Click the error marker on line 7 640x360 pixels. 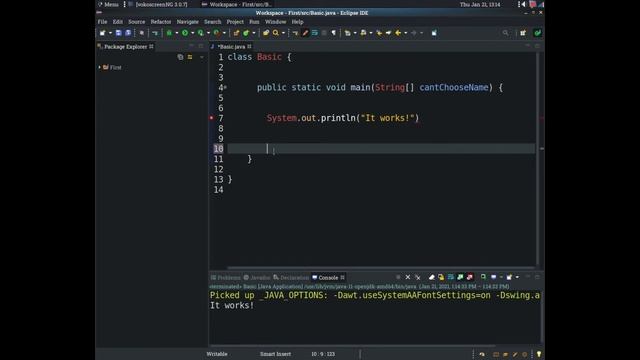click(211, 118)
